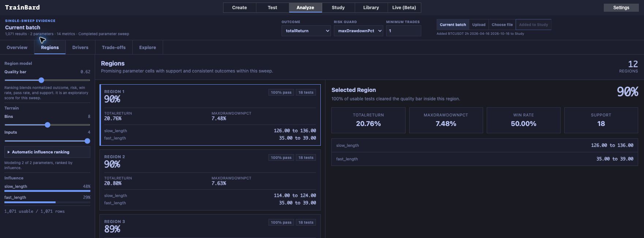Click Selected Region slow_length row
The height and width of the screenshot is (238, 644).
coord(485,145)
